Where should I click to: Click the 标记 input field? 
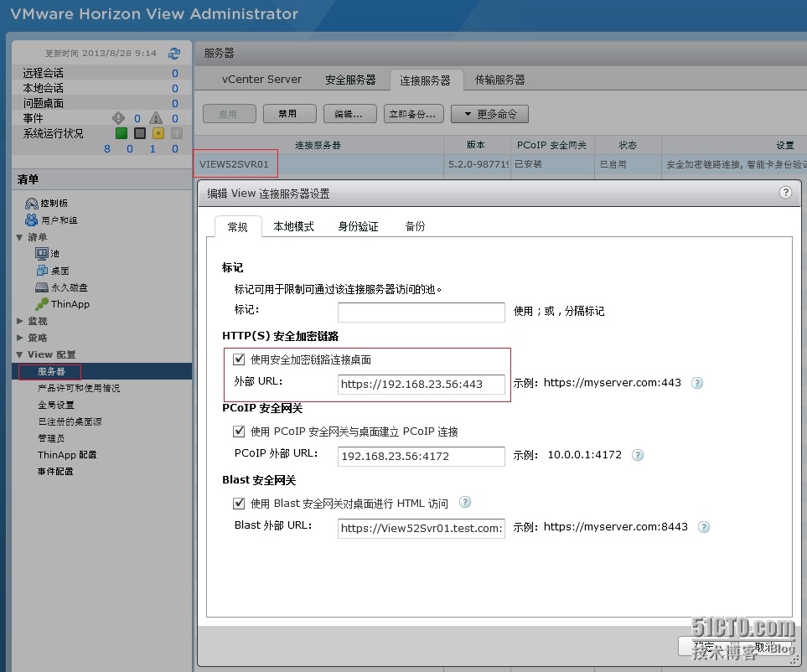tap(421, 312)
